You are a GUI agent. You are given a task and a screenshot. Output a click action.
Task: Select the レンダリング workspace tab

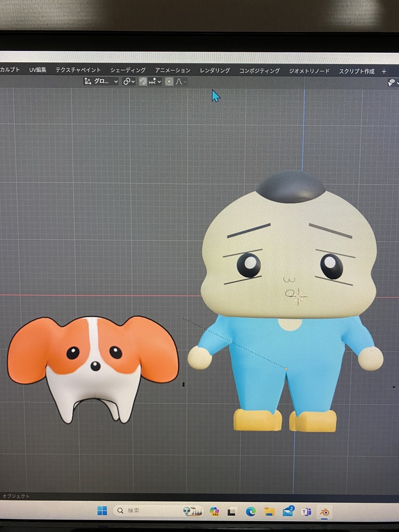215,71
